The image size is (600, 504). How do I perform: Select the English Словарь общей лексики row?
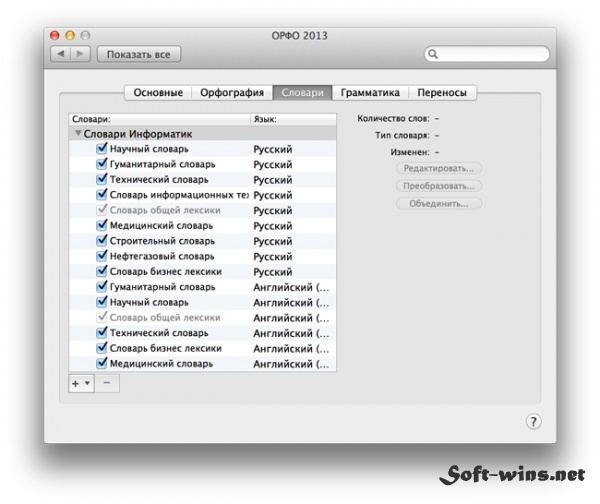click(x=203, y=317)
